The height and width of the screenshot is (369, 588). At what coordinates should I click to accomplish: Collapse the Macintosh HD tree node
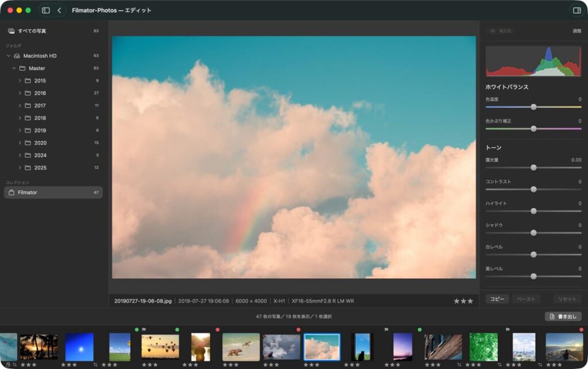[x=9, y=56]
